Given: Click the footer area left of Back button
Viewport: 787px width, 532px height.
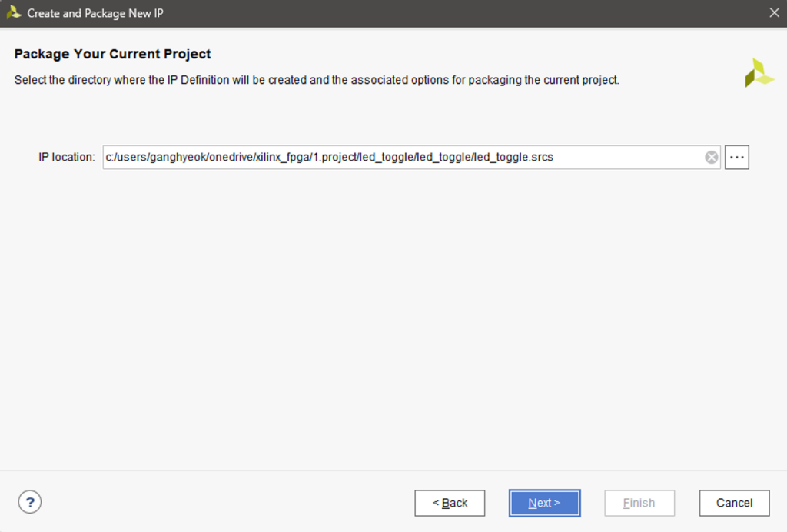Looking at the screenshot, I should (x=231, y=503).
